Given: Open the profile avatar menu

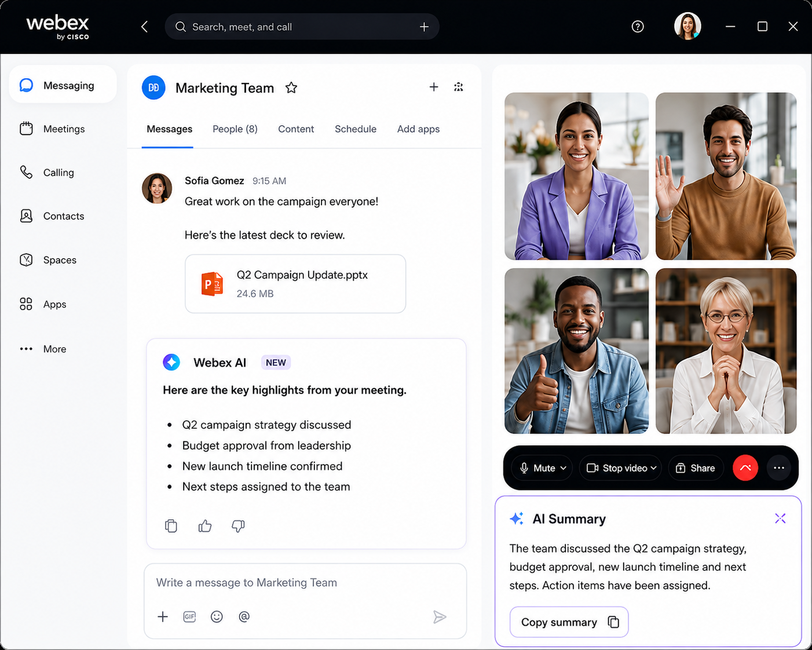Looking at the screenshot, I should pyautogui.click(x=687, y=26).
